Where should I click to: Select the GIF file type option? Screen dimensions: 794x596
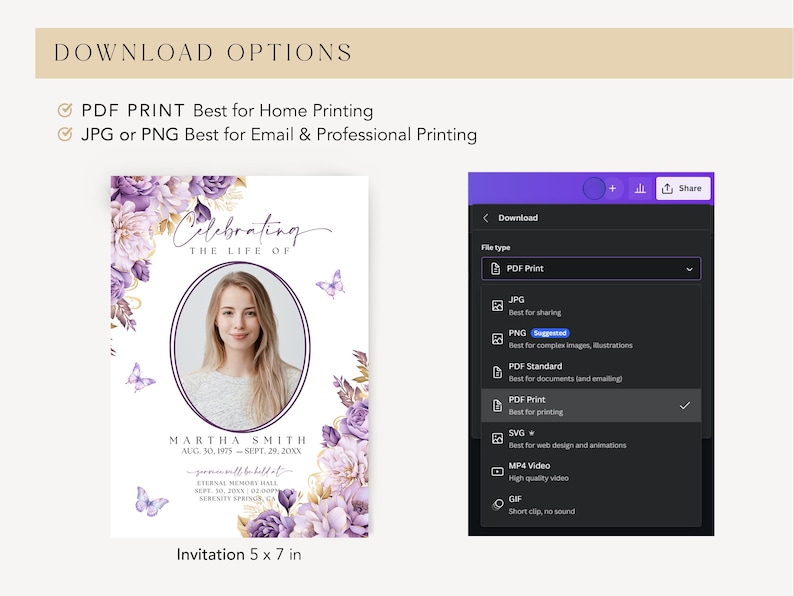[591, 505]
